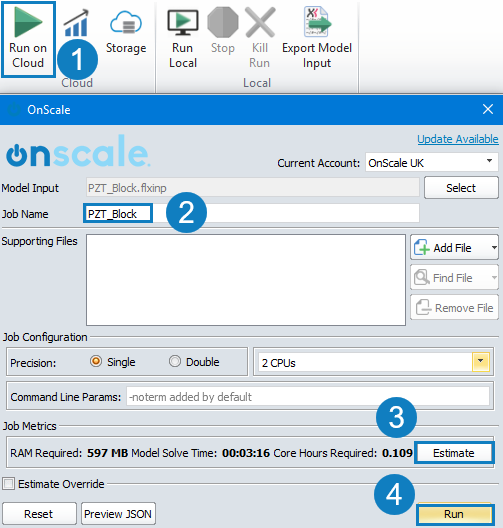
Task: Click the Job Name input field
Action: (x=251, y=213)
